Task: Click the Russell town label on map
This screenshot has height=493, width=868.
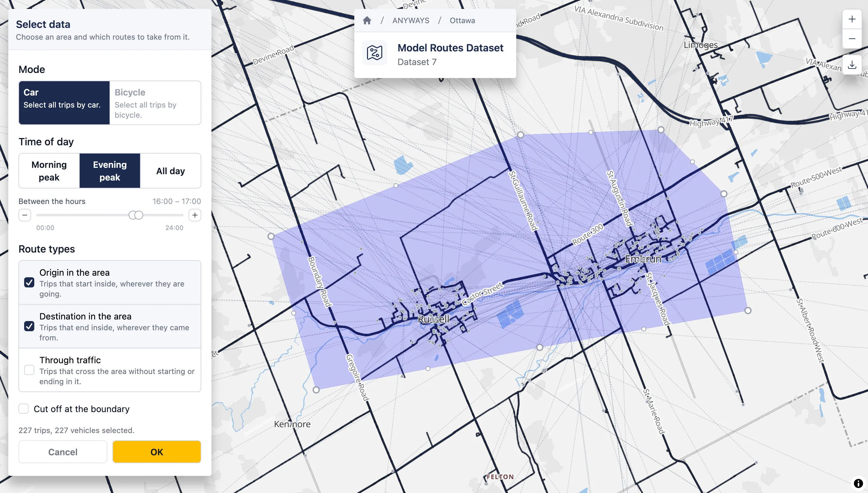Action: coord(433,319)
